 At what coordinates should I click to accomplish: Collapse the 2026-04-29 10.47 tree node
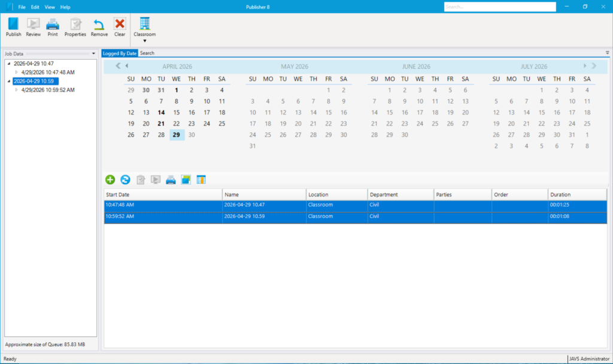click(x=9, y=63)
